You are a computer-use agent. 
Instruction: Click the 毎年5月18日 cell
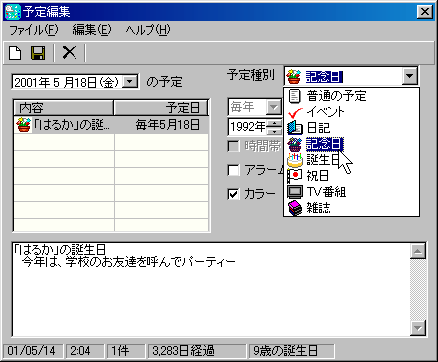pyautogui.click(x=161, y=125)
